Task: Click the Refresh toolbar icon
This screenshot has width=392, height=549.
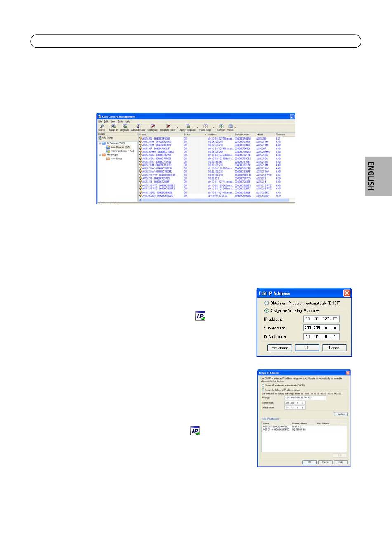Action: (x=221, y=128)
